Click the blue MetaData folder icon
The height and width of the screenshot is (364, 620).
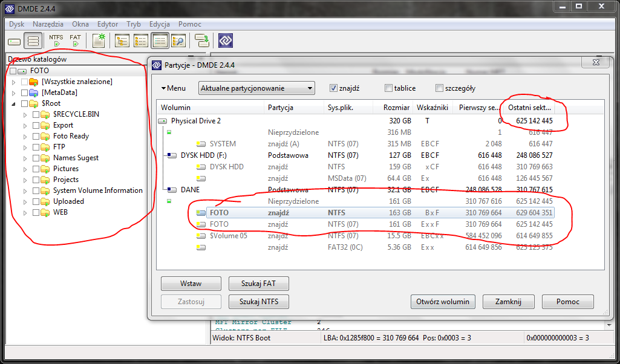click(x=34, y=93)
